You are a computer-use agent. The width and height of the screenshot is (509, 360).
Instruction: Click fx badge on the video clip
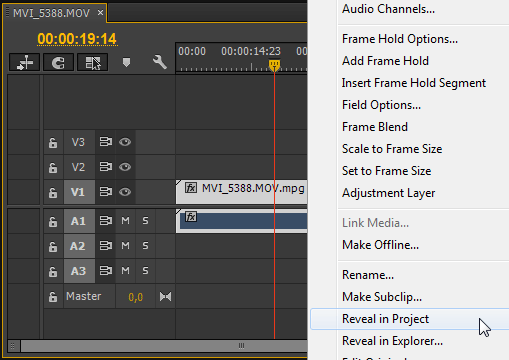191,188
